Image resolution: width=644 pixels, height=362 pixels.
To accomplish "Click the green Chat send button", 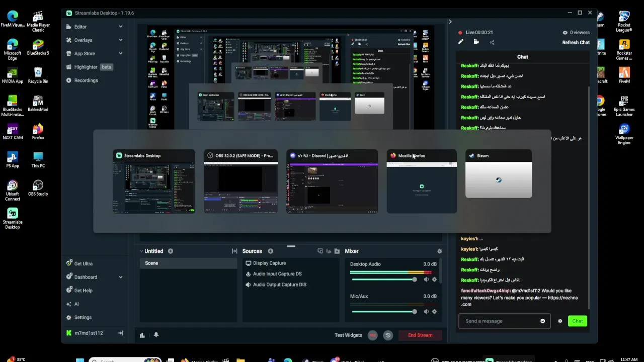I will tap(577, 321).
